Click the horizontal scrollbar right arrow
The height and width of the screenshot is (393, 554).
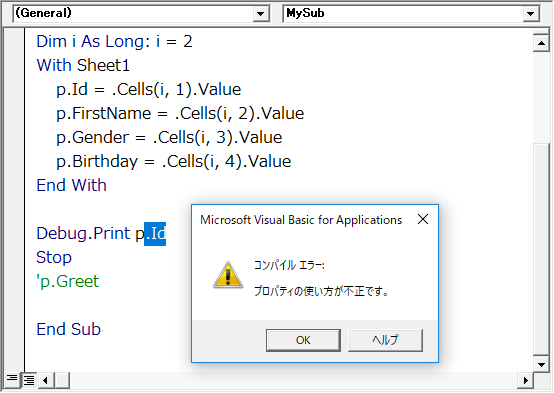pos(525,381)
